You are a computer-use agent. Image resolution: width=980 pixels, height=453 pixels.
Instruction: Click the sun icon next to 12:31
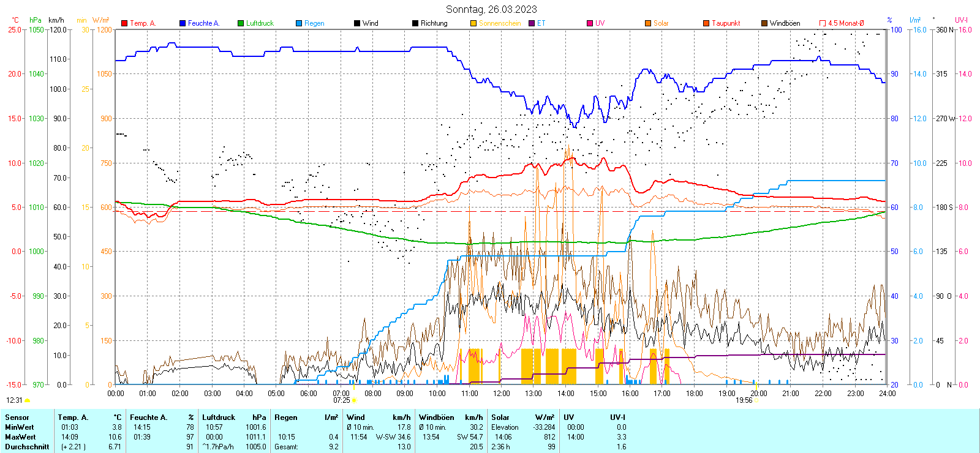27,400
